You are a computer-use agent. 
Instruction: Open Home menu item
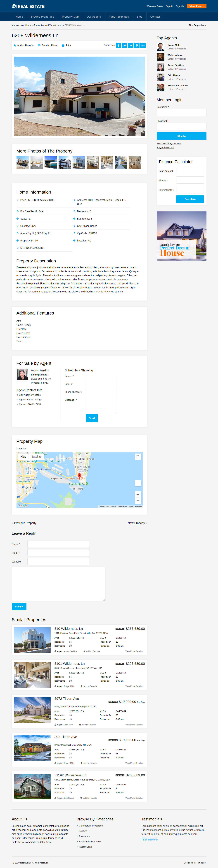[x=20, y=16]
